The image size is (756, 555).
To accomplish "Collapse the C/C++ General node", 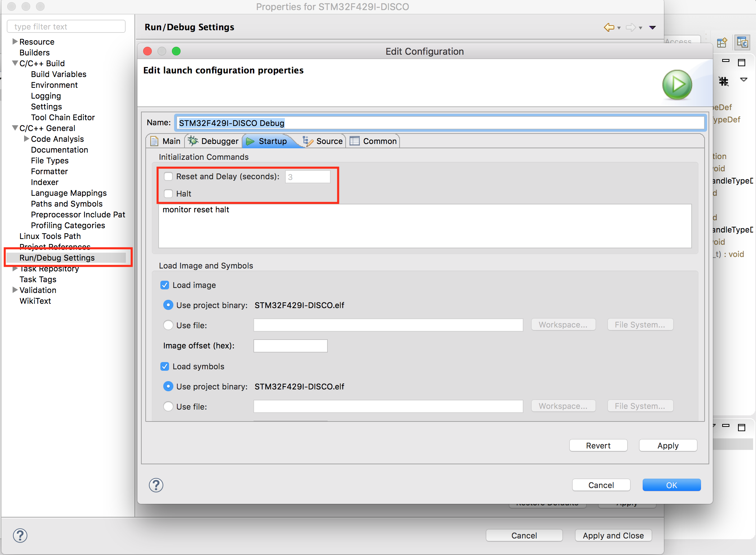I will coord(15,128).
